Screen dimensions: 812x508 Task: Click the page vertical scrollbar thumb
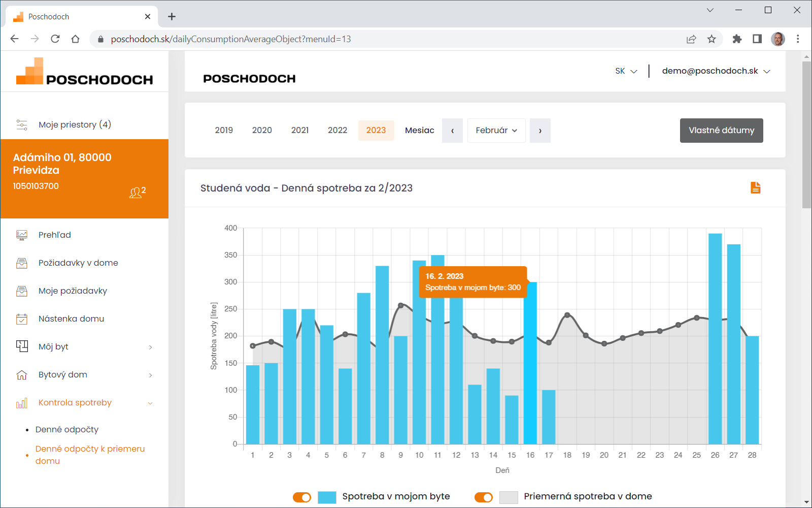807,135
